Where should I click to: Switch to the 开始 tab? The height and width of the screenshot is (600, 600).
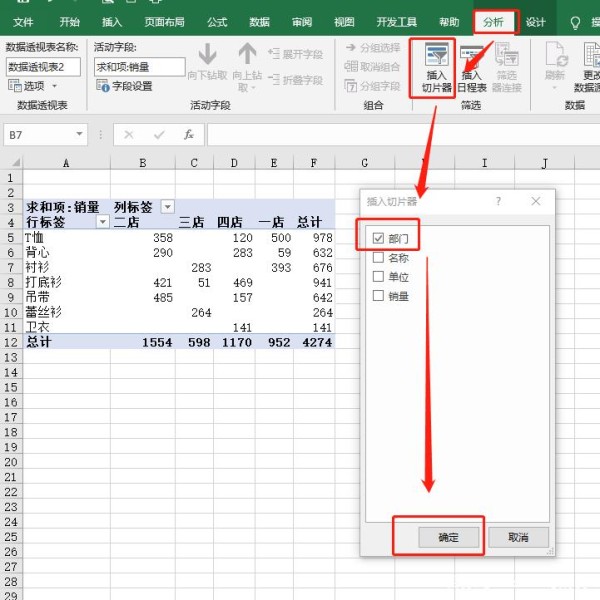69,22
